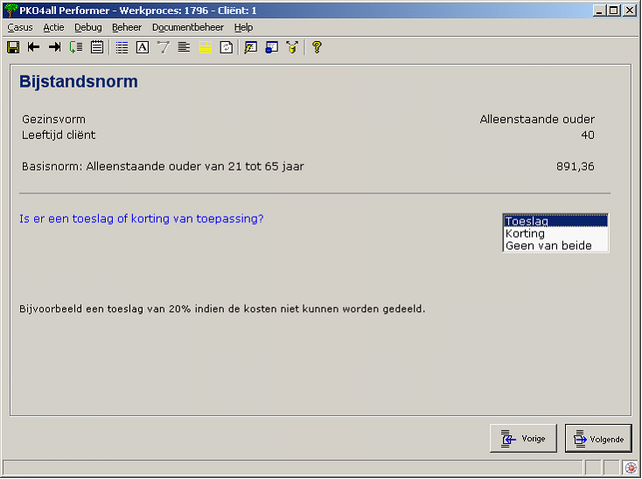
Task: Click the Leeftijd cliënt value 40
Action: (588, 135)
